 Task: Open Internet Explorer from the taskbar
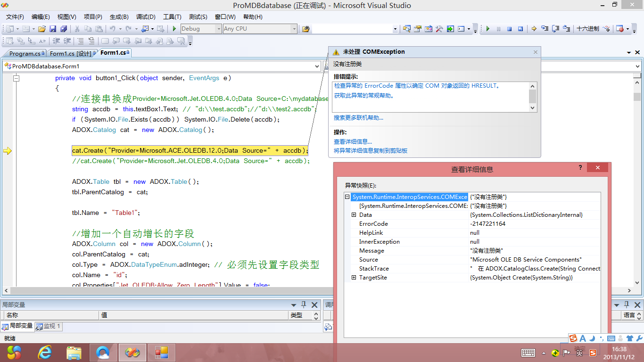(45, 352)
